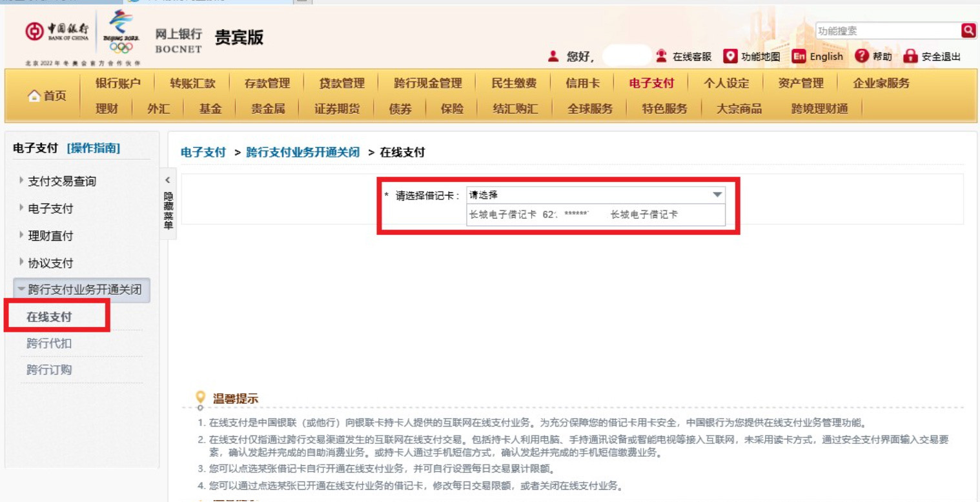The image size is (980, 502).
Task: Collapse the 跨行支付业务开通关闭 section
Action: tap(83, 290)
